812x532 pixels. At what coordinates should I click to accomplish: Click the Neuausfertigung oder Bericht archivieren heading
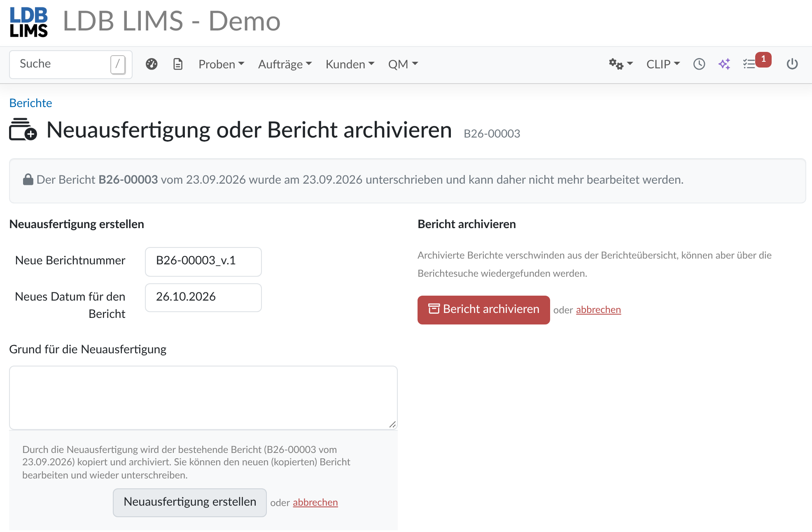coord(249,130)
